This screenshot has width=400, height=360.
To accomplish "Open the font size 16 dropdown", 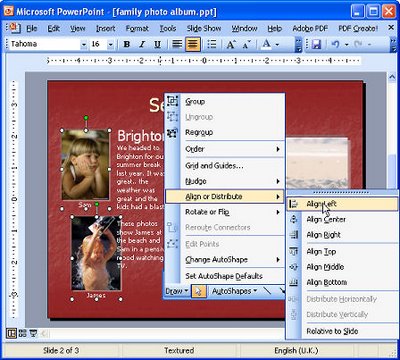I will (x=111, y=44).
